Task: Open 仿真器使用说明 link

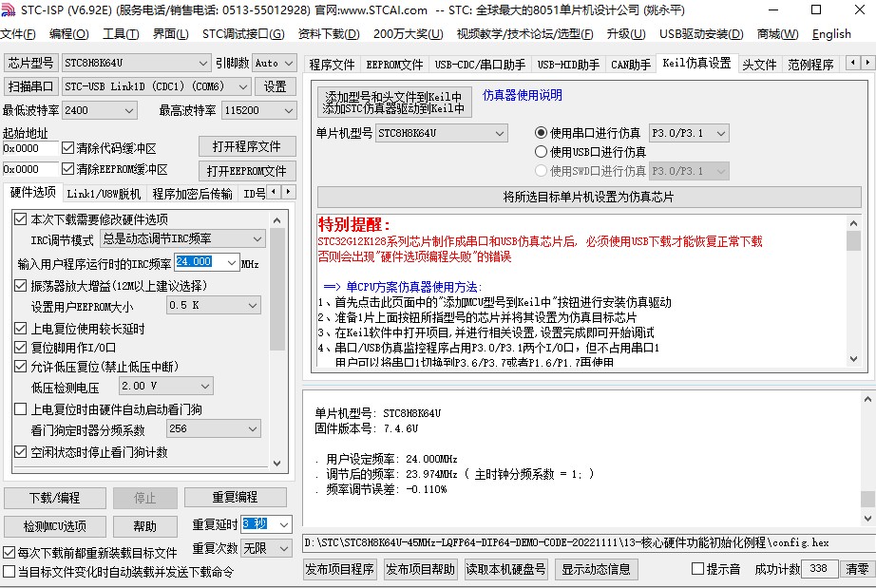Action: [523, 95]
